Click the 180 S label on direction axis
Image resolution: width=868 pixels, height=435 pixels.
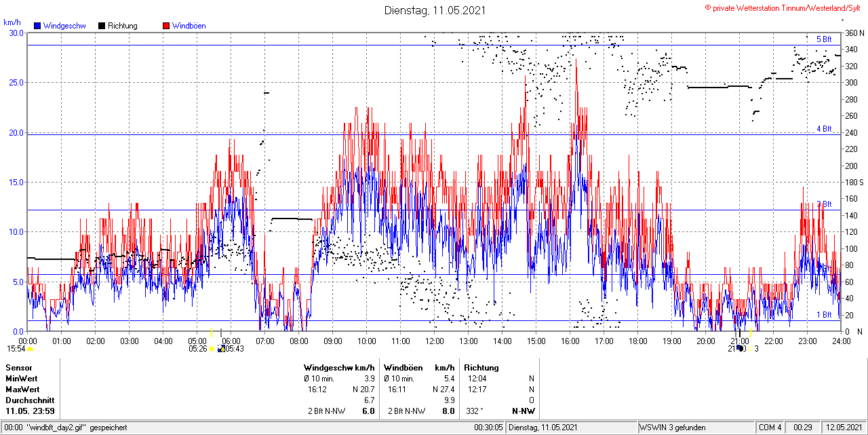coord(854,182)
